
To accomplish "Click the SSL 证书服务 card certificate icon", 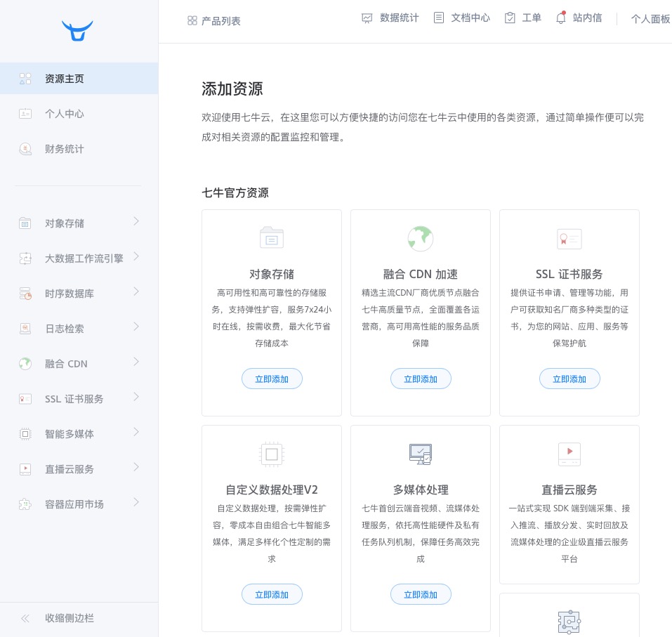I will [x=569, y=239].
